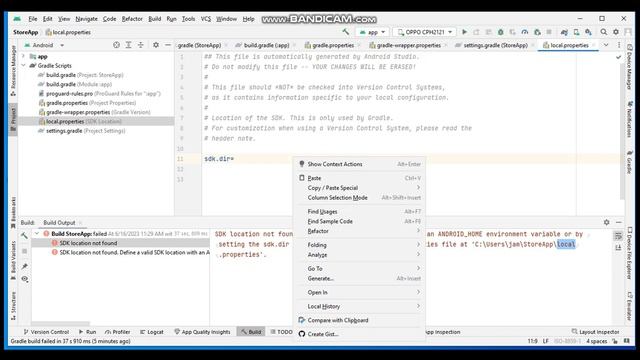Click the project tree horizontal scrollbar in Build panel
Viewport: 640px width, 360px height.
60,323
